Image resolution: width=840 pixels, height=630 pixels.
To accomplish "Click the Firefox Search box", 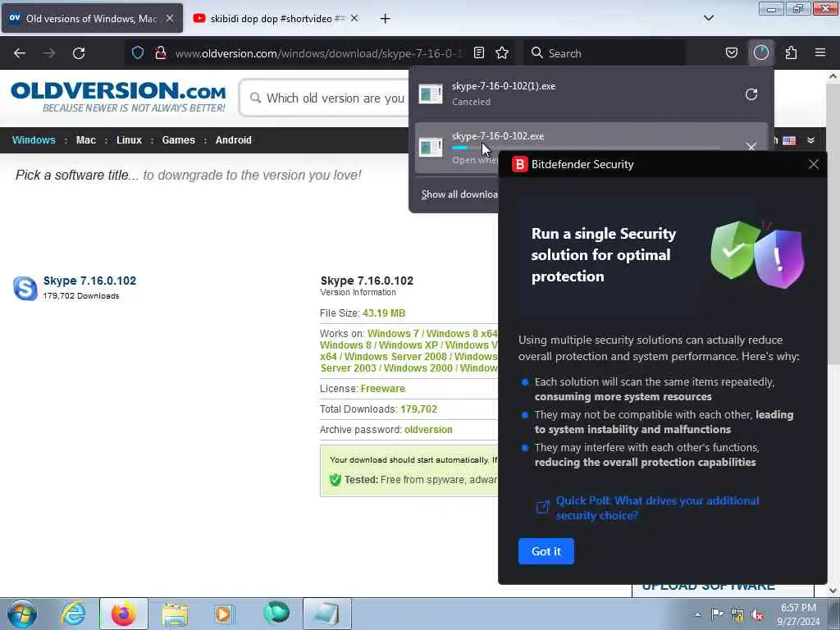I will point(605,53).
